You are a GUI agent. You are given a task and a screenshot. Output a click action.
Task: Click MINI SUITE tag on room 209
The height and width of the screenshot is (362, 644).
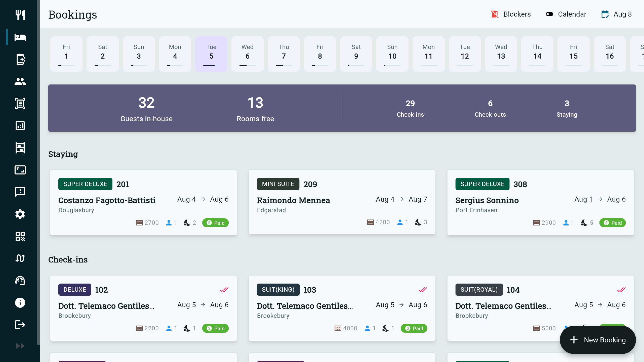click(x=278, y=184)
